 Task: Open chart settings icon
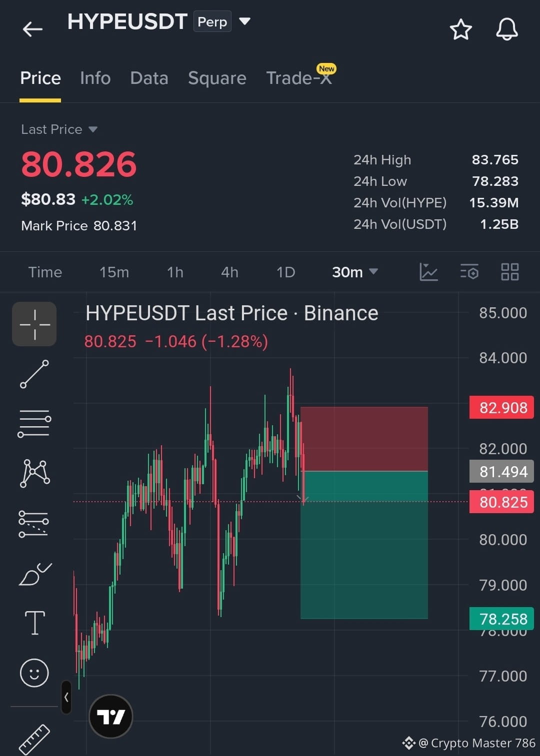coord(469,272)
